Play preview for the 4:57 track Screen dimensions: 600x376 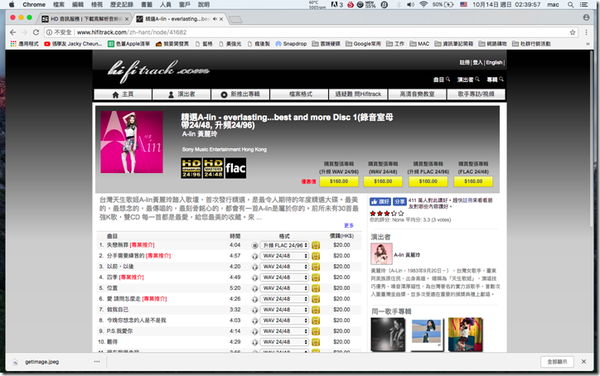pyautogui.click(x=254, y=256)
